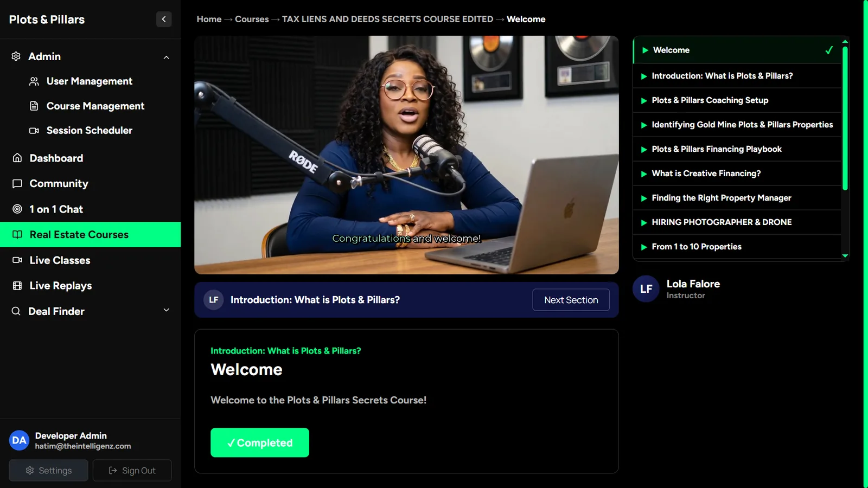Open Settings at the sidebar bottom

point(48,471)
